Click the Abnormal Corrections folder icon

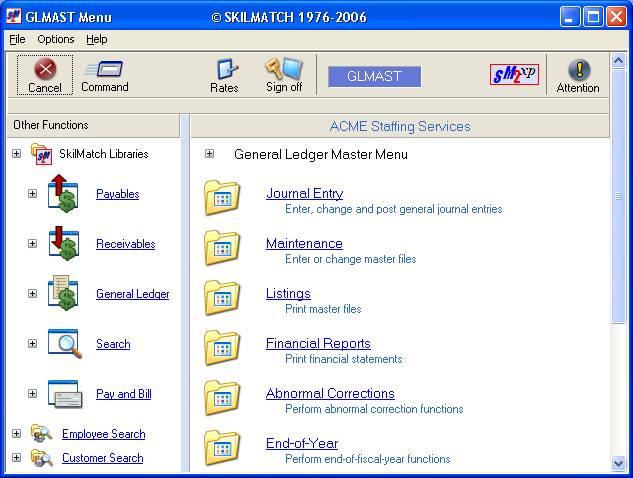pos(222,398)
